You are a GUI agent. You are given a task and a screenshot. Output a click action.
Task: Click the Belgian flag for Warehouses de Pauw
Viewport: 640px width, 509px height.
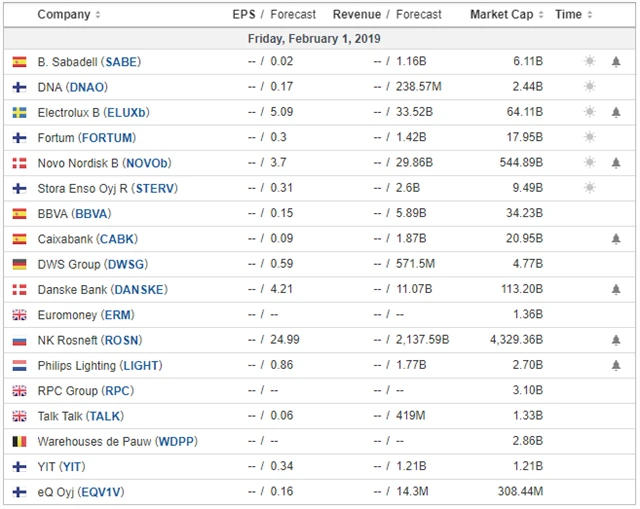(x=19, y=441)
